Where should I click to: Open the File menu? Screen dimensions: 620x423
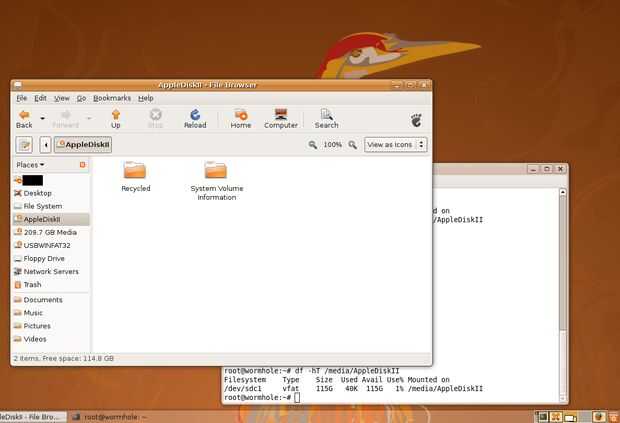click(x=21, y=98)
